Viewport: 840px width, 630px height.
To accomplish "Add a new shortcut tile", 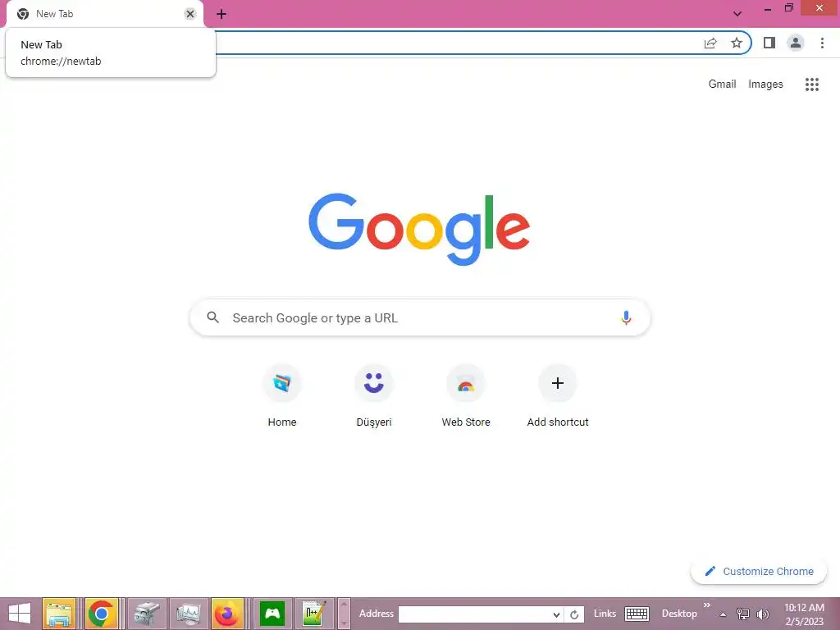I will tap(558, 395).
